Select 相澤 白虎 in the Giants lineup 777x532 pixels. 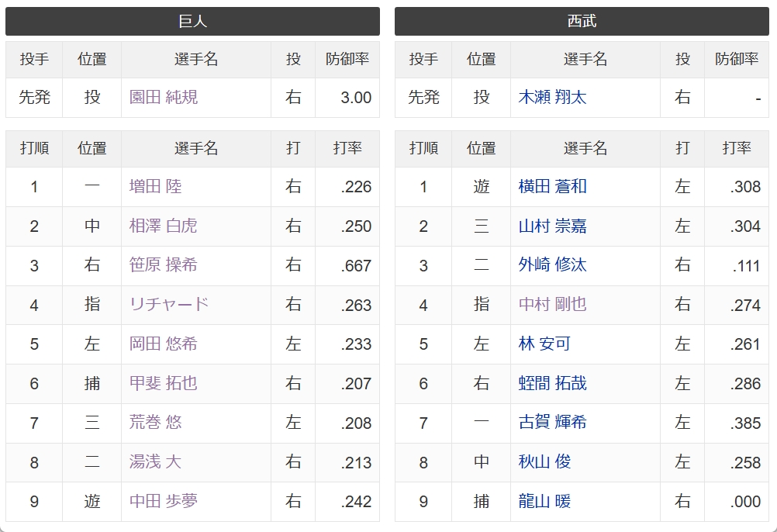(164, 226)
